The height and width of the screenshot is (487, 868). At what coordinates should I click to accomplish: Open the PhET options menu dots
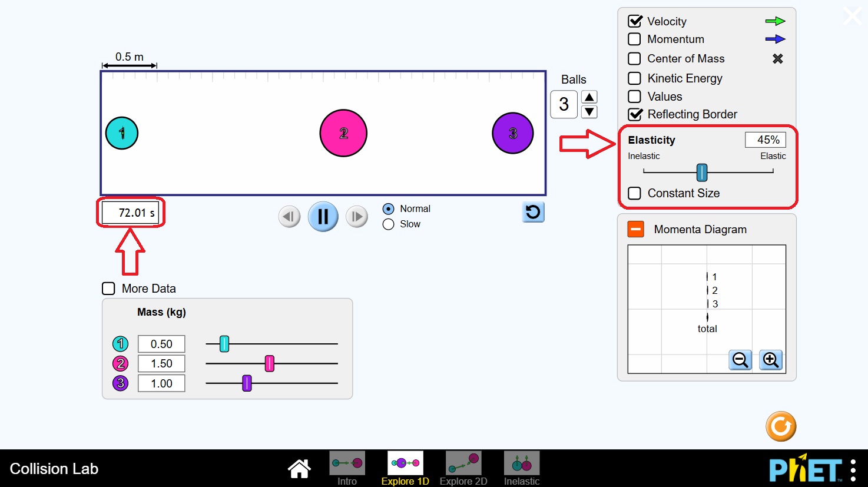853,470
